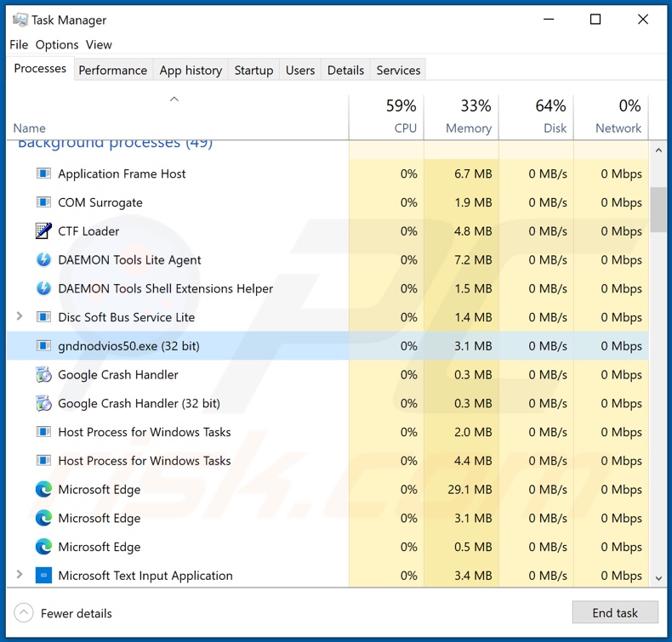Select the DAEMON Tools Lite Agent process
Viewport: 672px width, 642px height.
point(327,260)
